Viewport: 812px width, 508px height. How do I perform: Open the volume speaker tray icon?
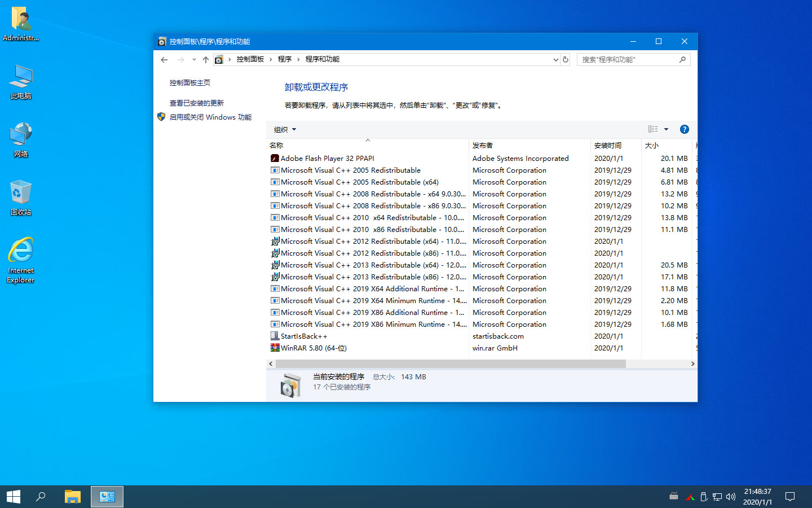pos(731,497)
